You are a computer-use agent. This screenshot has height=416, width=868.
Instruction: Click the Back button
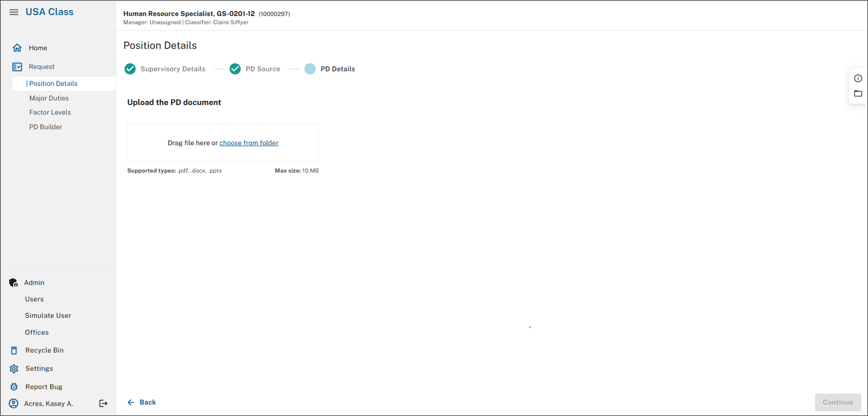coord(142,402)
